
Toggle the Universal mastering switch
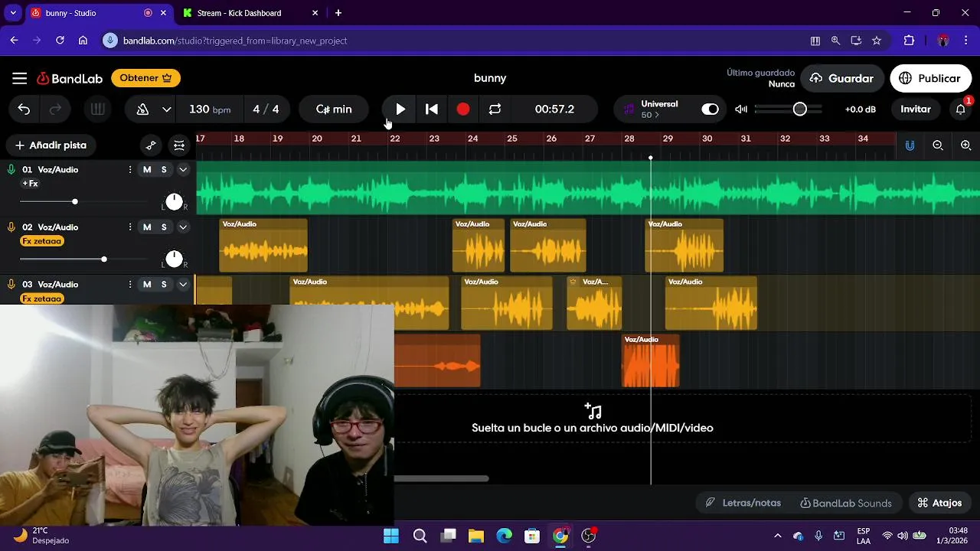click(710, 109)
